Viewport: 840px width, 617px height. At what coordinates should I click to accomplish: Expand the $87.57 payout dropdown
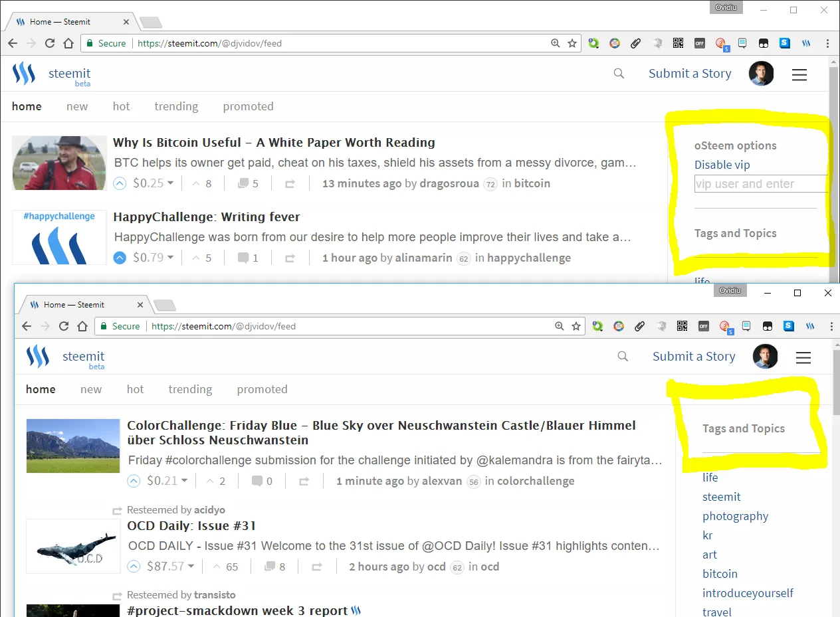click(x=191, y=567)
